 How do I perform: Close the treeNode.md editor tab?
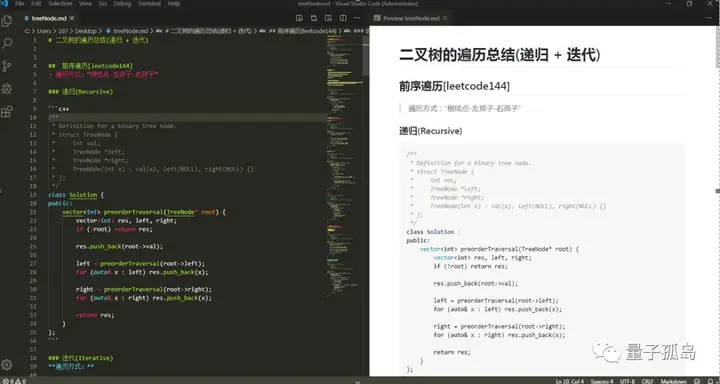click(x=72, y=18)
